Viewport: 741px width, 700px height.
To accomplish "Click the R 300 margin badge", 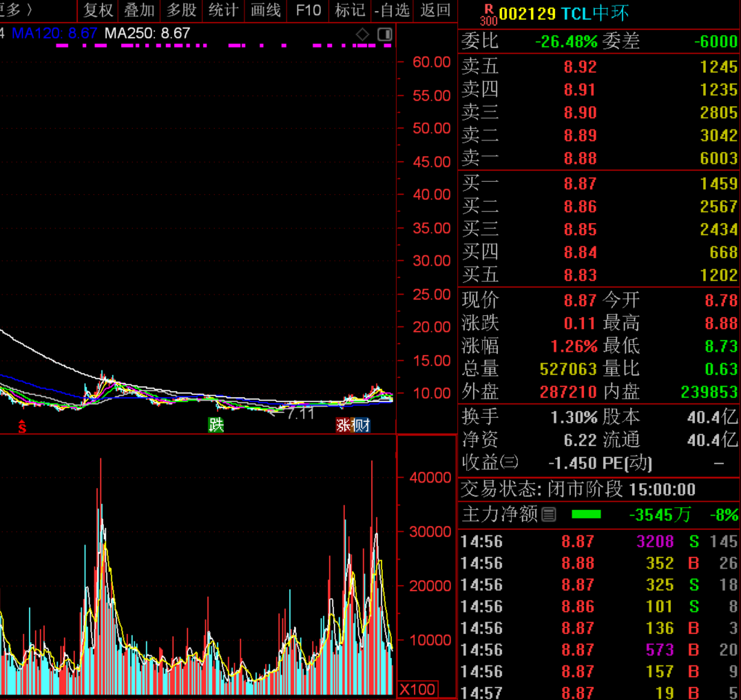I will click(x=488, y=15).
